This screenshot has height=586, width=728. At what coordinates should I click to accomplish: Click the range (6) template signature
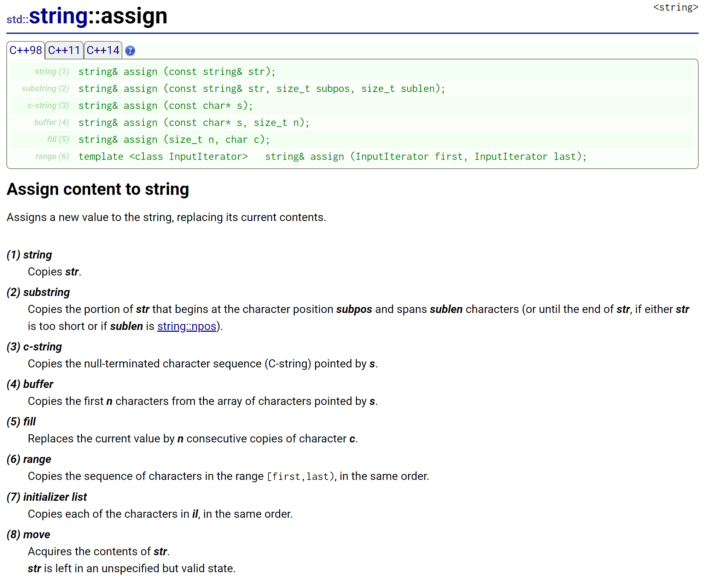(332, 156)
